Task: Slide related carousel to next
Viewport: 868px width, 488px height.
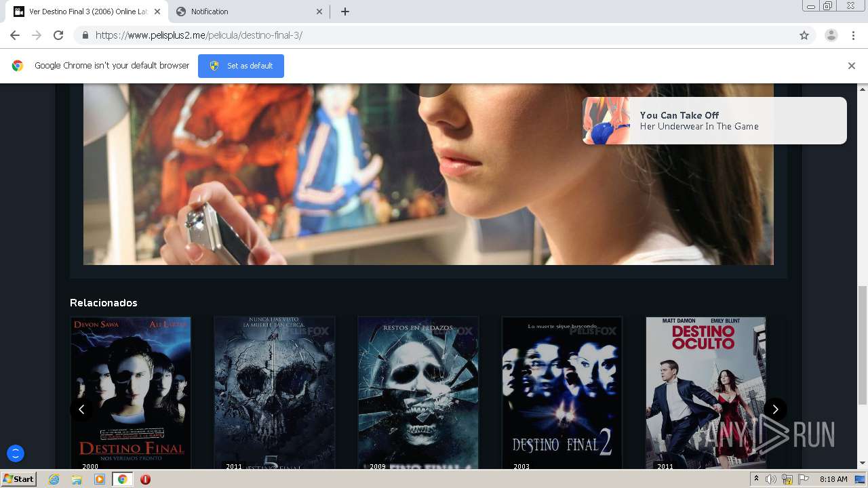Action: [x=775, y=409]
